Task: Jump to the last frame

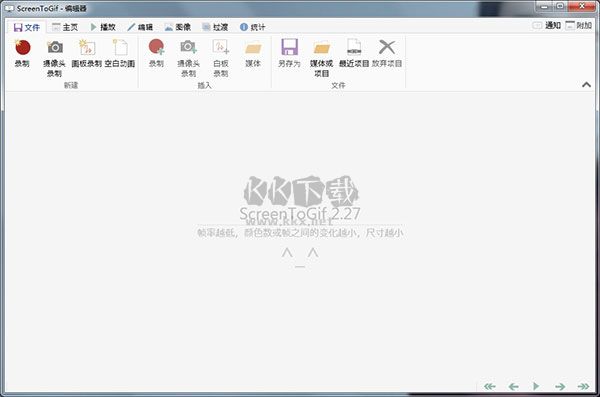Action: point(584,386)
